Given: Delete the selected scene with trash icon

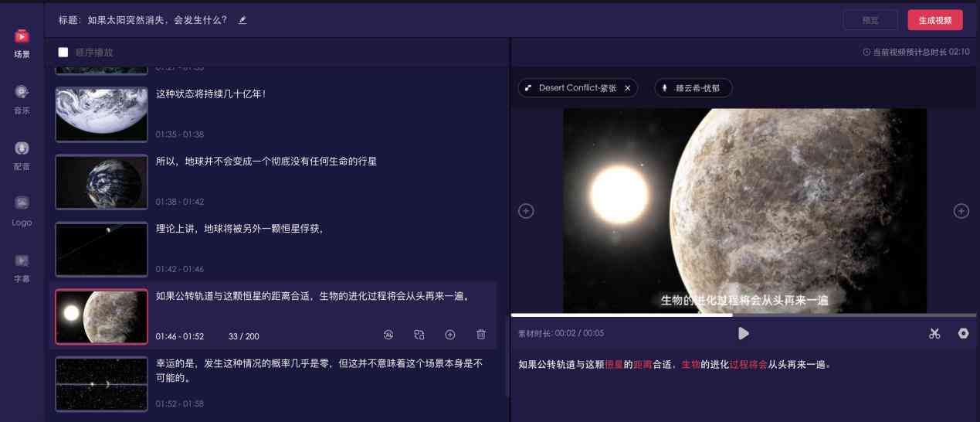Looking at the screenshot, I should pos(481,335).
